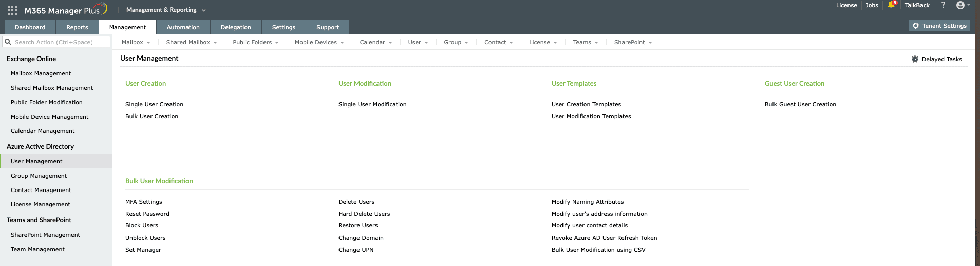Switch to the Dashboard tab
This screenshot has height=266, width=980.
[30, 27]
